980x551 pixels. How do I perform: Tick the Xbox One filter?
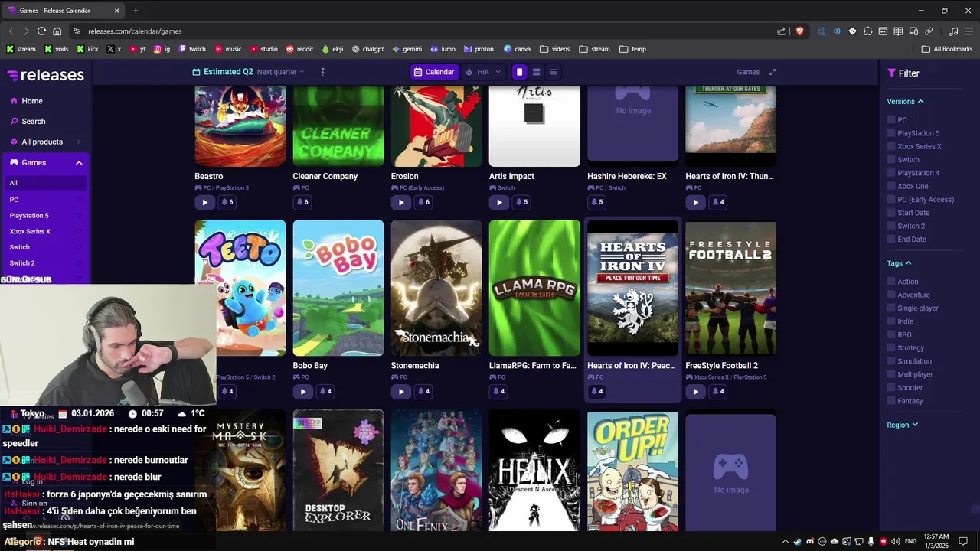[x=891, y=186]
